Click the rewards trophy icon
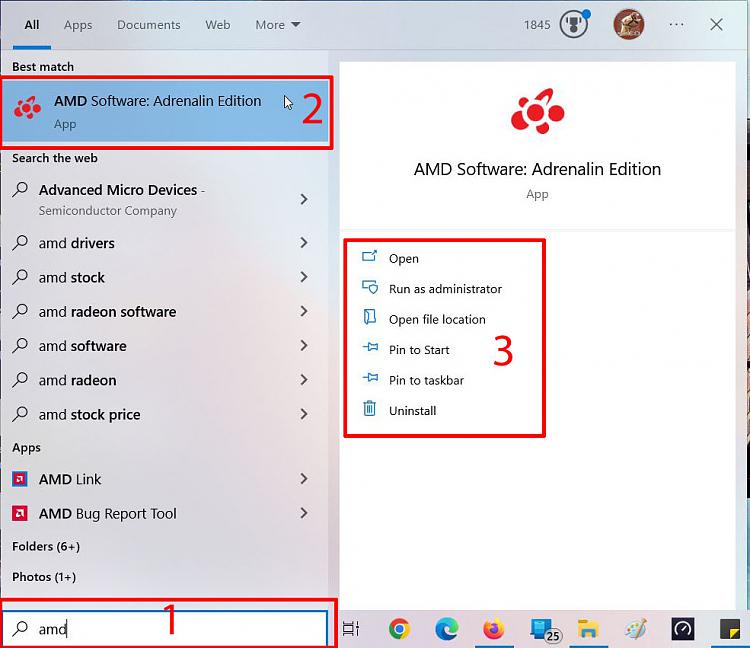 click(x=574, y=24)
